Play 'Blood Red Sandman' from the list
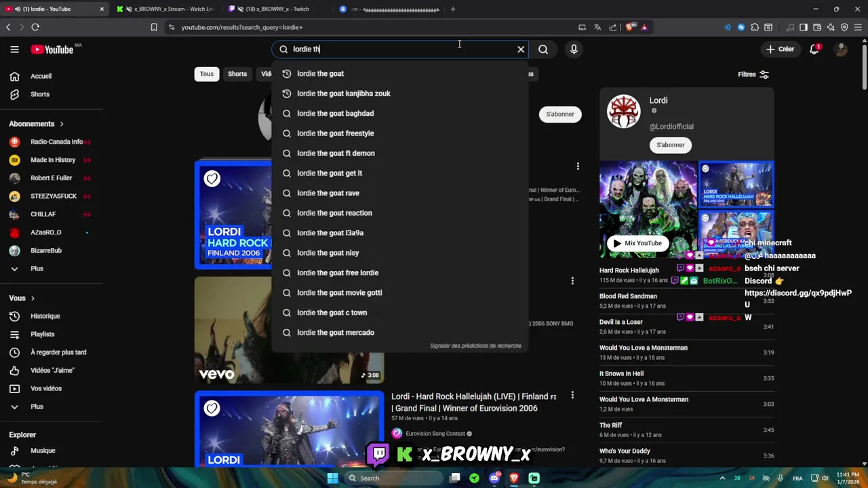This screenshot has width=868, height=488. coord(628,296)
